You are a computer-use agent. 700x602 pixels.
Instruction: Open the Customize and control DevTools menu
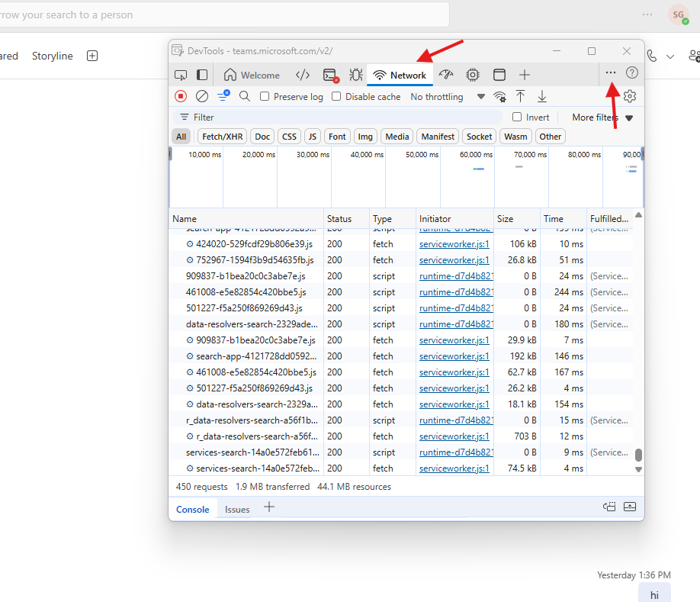tap(611, 73)
